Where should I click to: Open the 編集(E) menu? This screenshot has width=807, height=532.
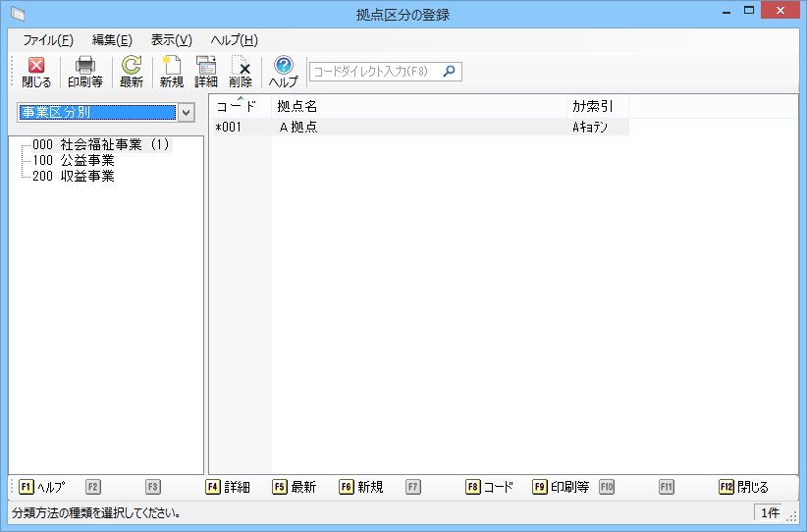click(112, 40)
